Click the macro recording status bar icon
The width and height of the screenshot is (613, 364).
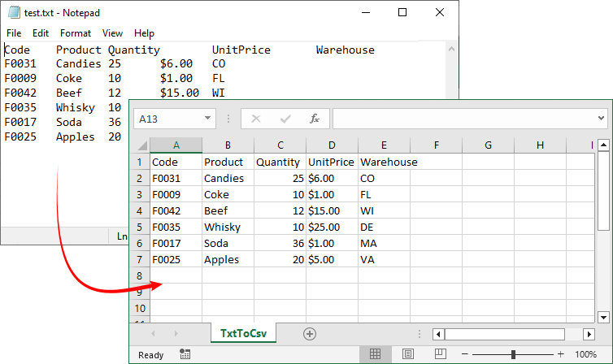click(x=185, y=354)
